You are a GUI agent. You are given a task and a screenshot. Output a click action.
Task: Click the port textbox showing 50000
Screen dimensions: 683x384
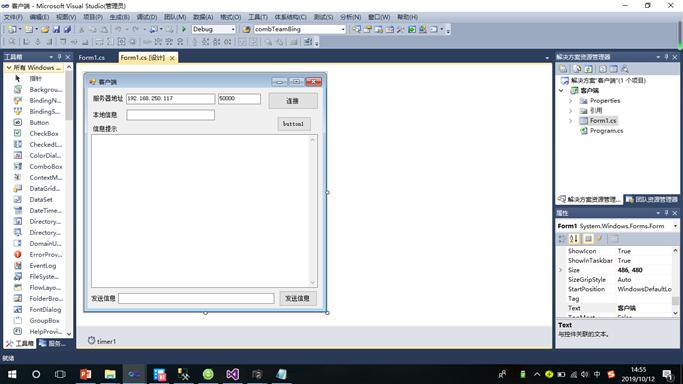[239, 99]
